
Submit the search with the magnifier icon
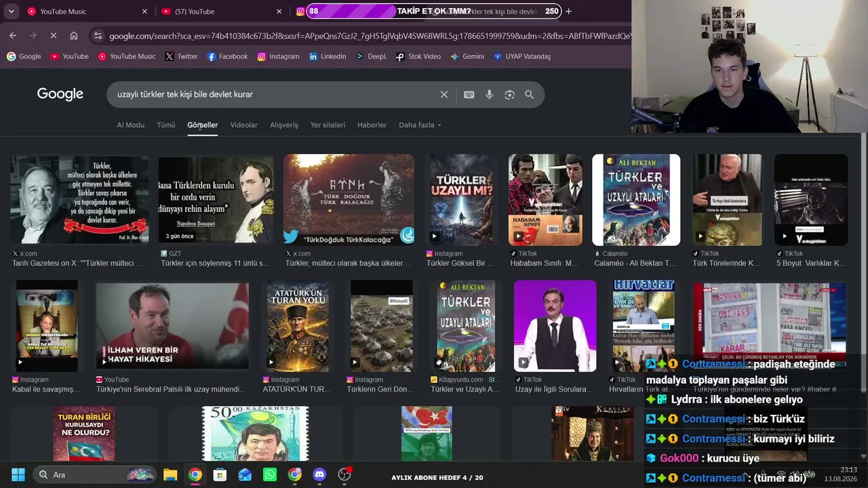click(530, 95)
